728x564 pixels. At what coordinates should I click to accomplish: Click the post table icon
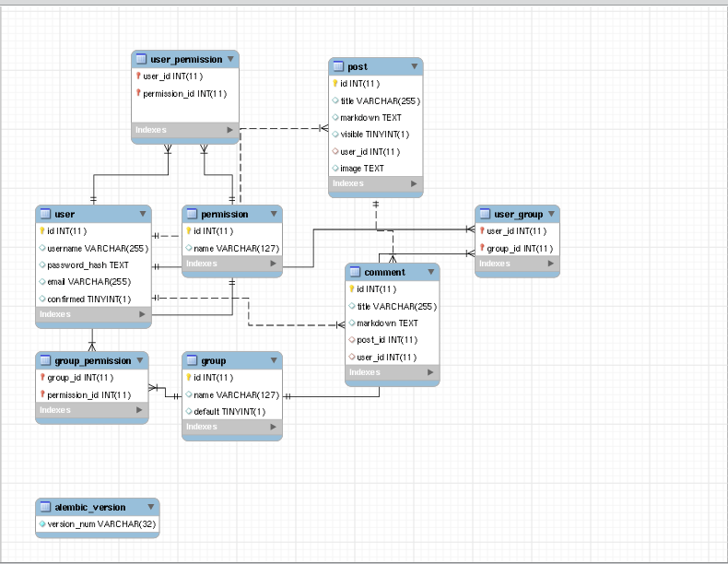338,66
